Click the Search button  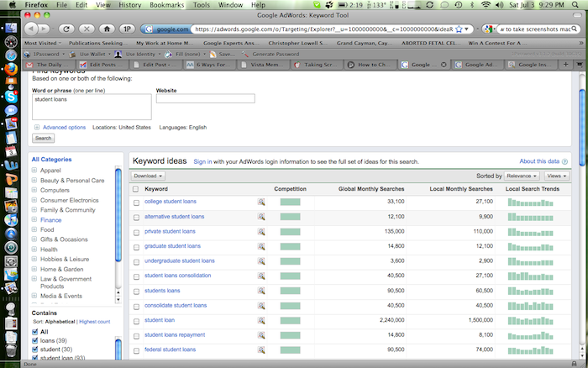[43, 138]
